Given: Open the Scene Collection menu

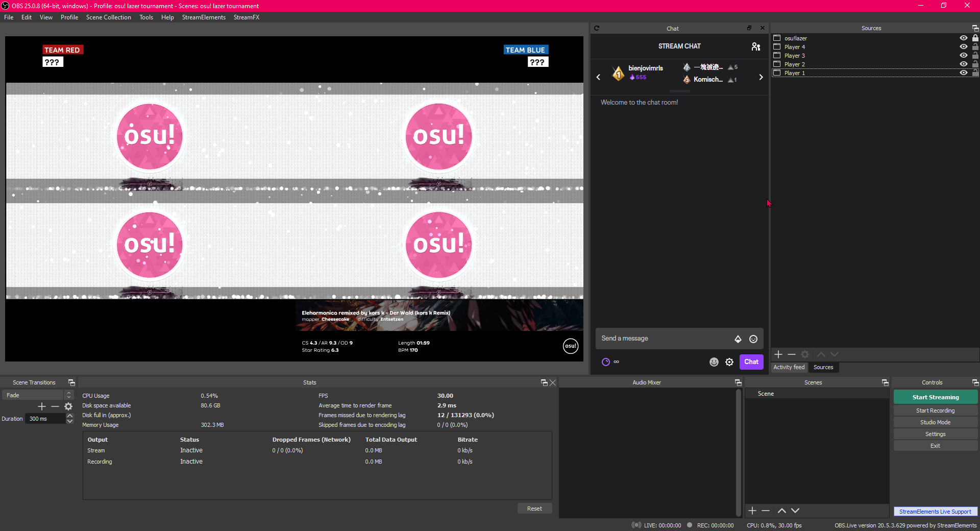Looking at the screenshot, I should pos(109,17).
